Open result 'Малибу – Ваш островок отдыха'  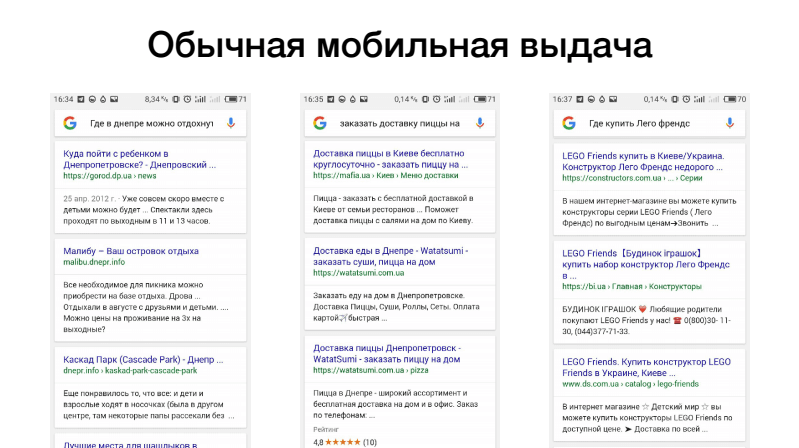coord(131,251)
